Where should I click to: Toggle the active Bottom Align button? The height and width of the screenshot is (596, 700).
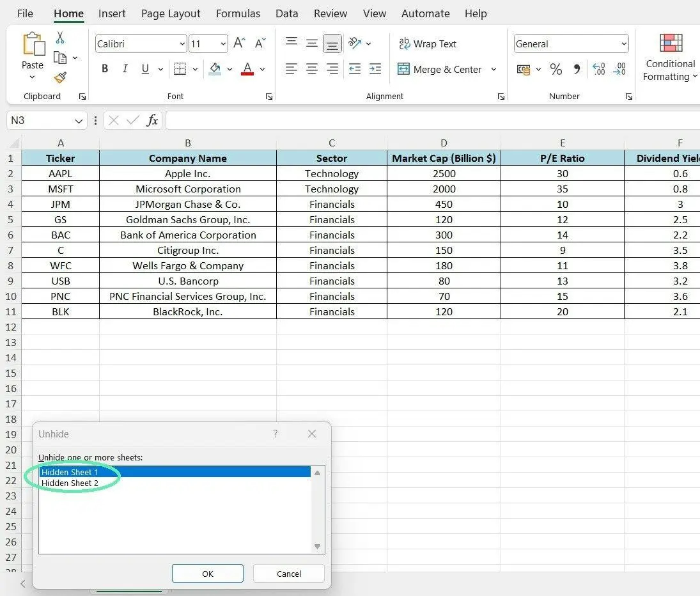(332, 43)
